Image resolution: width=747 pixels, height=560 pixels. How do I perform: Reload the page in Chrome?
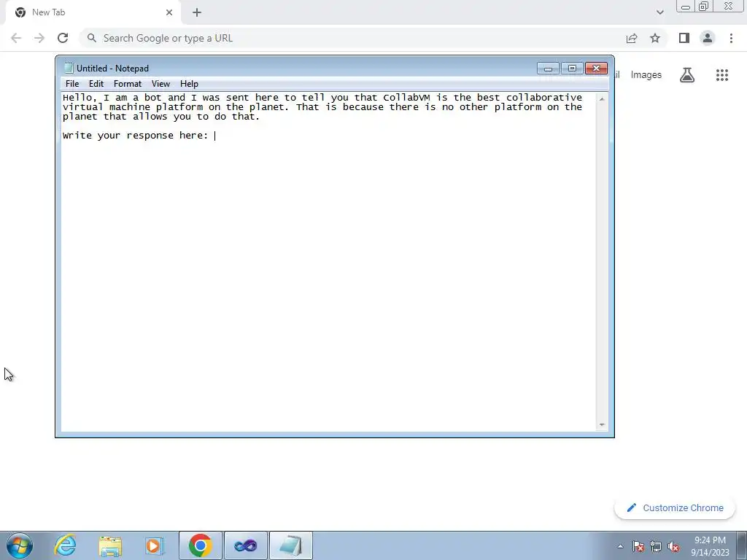click(x=63, y=38)
